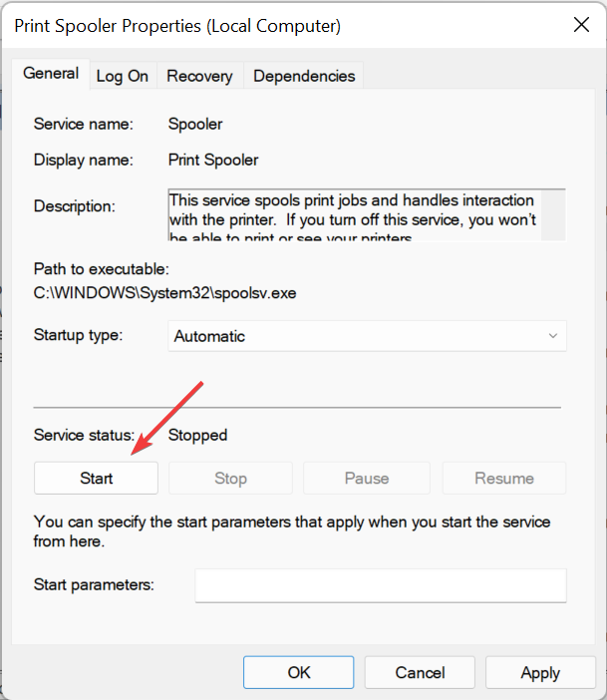Expand the Startup type dropdown

coord(367,336)
